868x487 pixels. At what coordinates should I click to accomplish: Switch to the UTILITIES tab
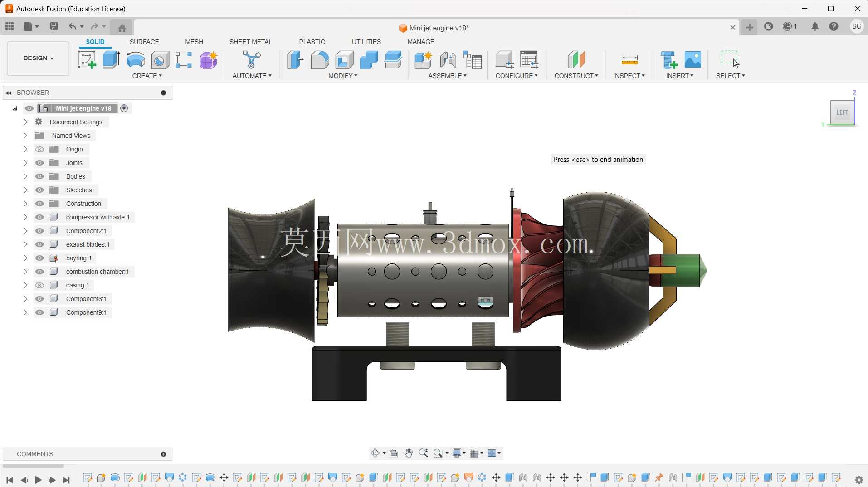point(366,42)
